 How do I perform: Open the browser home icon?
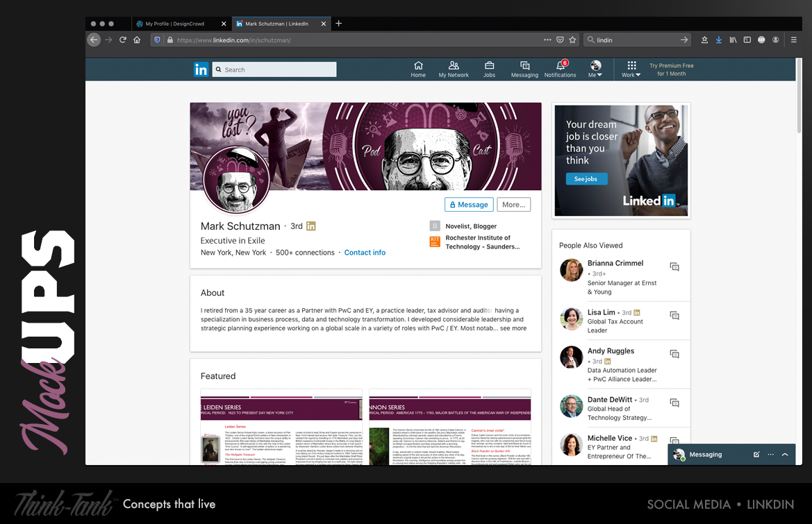click(137, 40)
